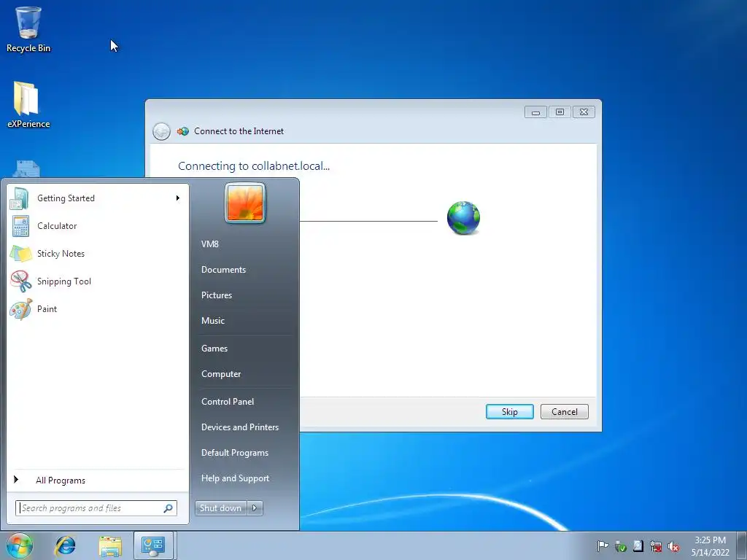Open Documents from the Start menu
747x560 pixels.
223,270
